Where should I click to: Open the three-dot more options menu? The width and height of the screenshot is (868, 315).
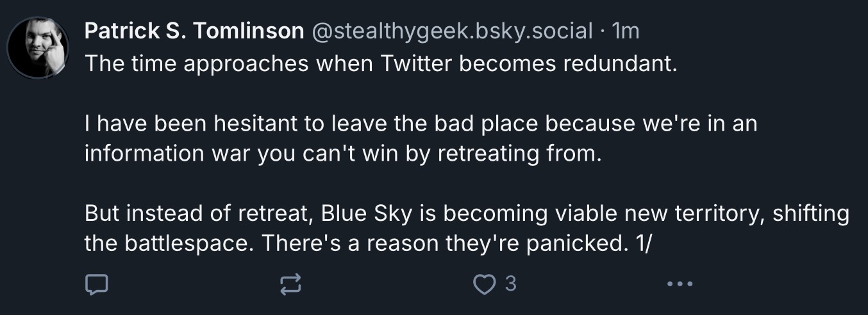679,284
